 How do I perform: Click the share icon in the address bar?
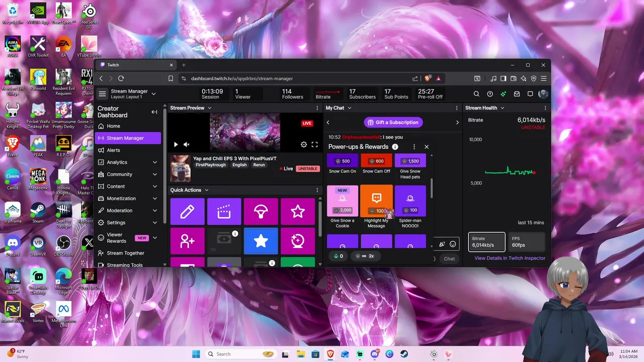click(x=415, y=78)
